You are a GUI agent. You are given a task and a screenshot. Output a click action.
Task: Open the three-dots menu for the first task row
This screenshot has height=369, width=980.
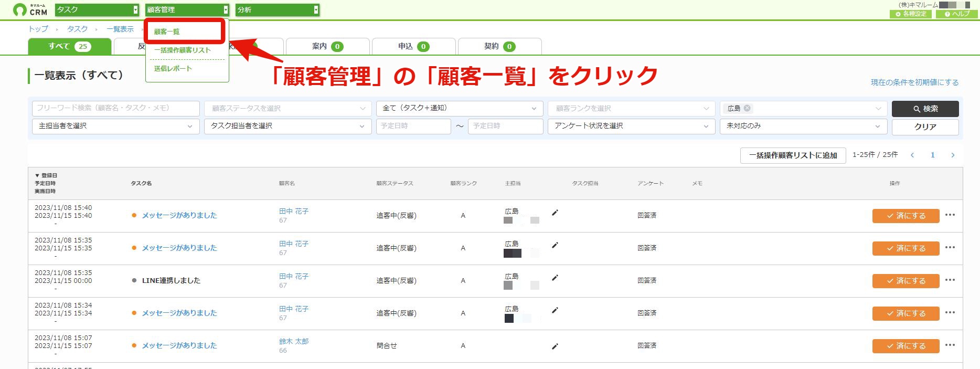click(950, 215)
